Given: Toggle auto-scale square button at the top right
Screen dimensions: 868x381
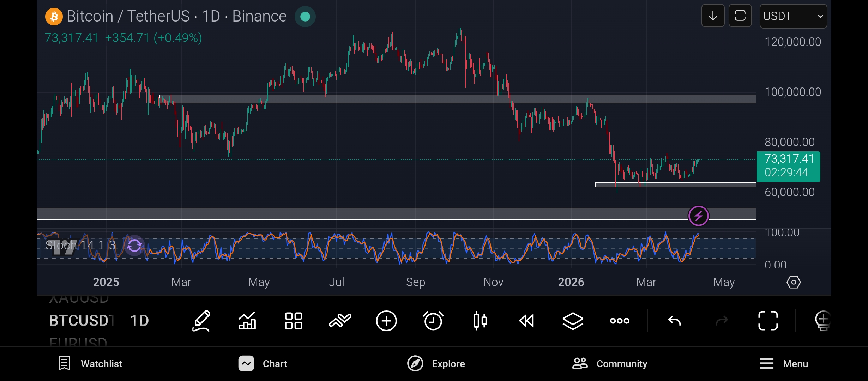Looking at the screenshot, I should 740,16.
